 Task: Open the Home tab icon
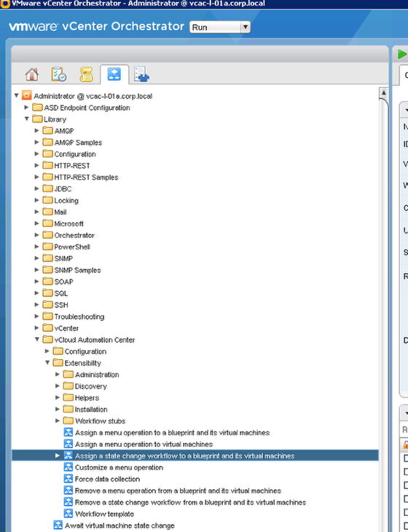(x=32, y=74)
